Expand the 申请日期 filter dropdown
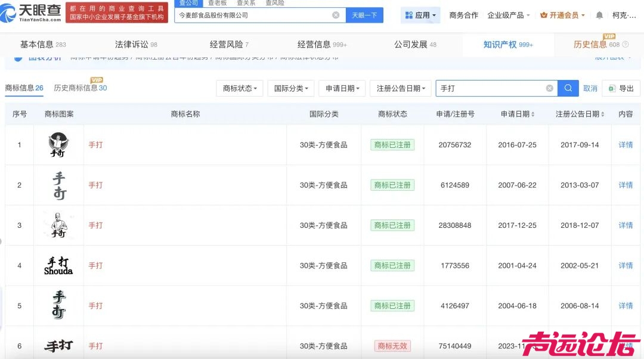 pyautogui.click(x=342, y=88)
